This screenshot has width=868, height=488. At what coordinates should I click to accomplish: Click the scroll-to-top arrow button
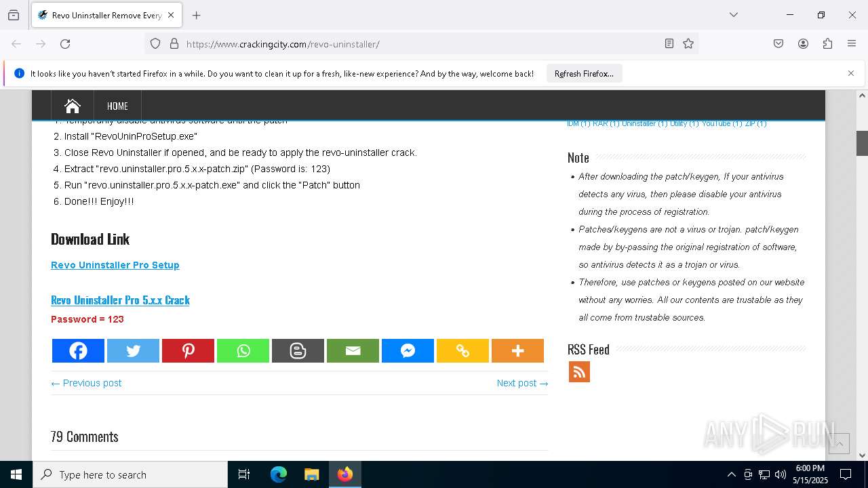coord(839,443)
